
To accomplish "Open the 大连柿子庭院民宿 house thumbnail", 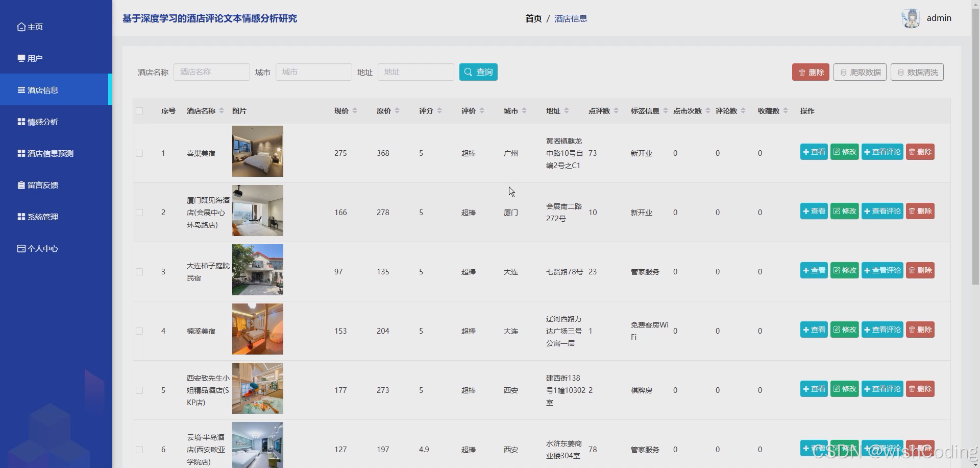I will click(258, 270).
